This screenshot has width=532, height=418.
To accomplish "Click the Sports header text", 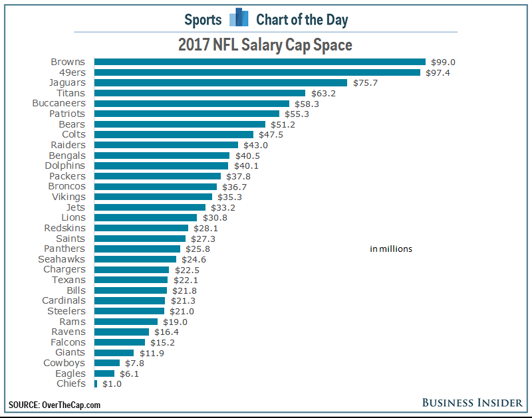I will (x=203, y=19).
